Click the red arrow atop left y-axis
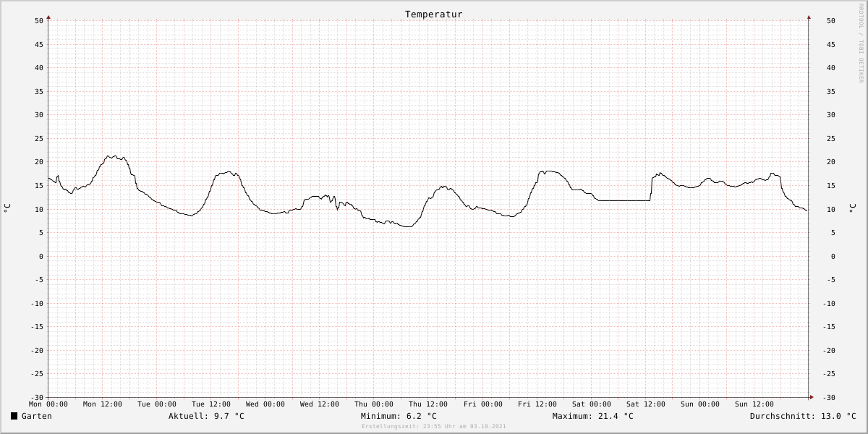868x434 pixels. [48, 17]
